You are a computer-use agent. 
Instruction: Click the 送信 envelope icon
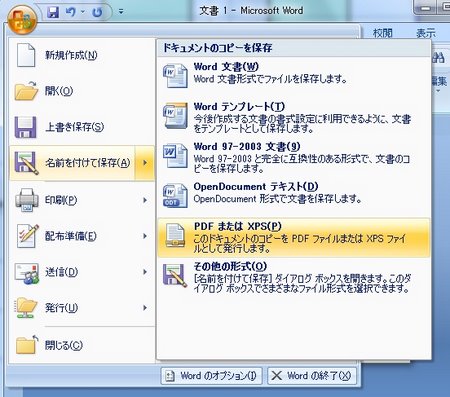pos(27,273)
